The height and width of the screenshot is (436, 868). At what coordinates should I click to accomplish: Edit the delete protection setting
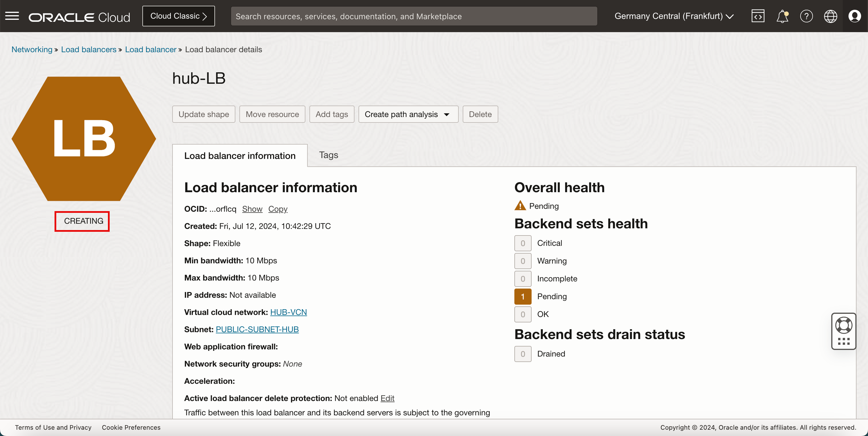(x=387, y=398)
